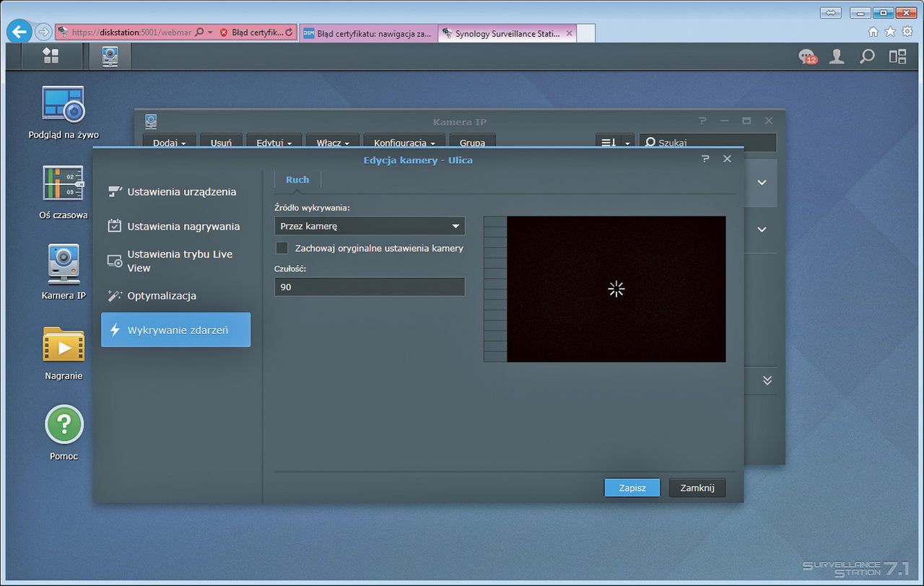Expand second camera row chevron in Kamera IP
The image size is (924, 586).
click(762, 229)
